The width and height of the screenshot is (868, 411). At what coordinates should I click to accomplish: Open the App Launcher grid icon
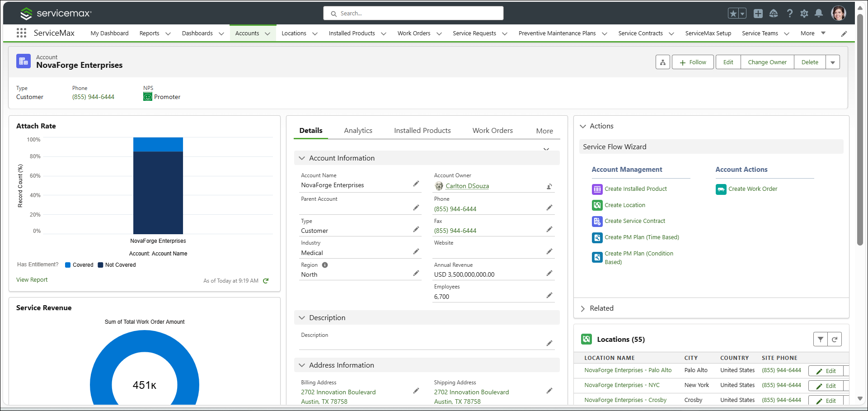coord(21,33)
